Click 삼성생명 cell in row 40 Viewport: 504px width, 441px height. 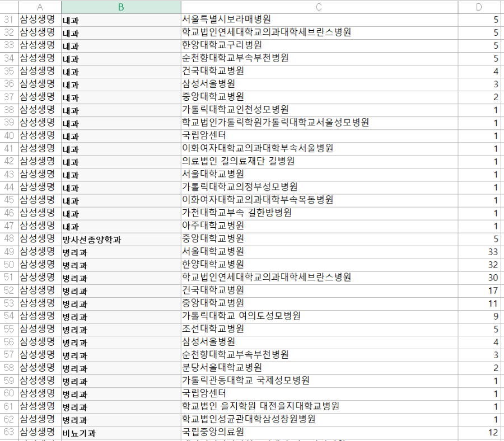(40, 136)
